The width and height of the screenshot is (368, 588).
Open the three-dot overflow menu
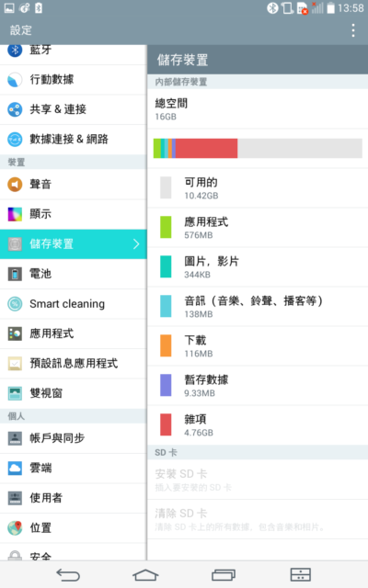pyautogui.click(x=353, y=30)
